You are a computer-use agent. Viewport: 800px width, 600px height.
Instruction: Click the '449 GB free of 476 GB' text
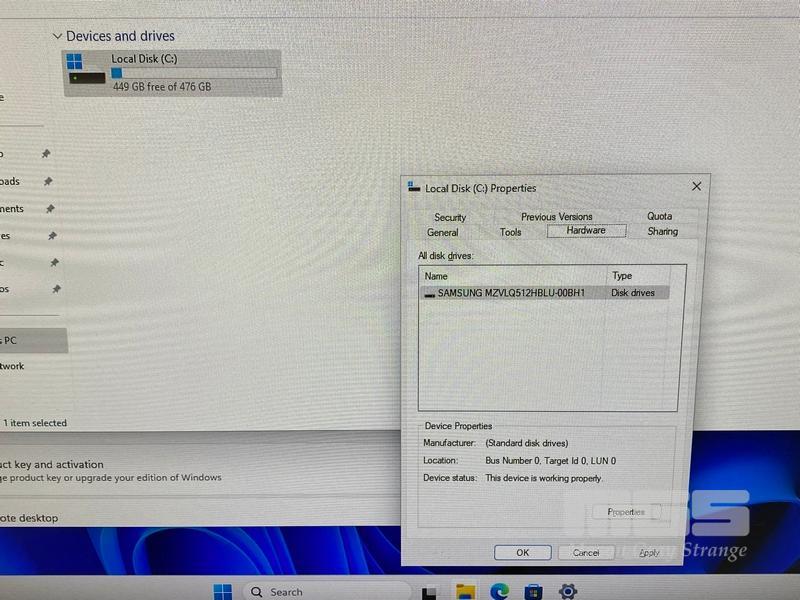coord(162,87)
